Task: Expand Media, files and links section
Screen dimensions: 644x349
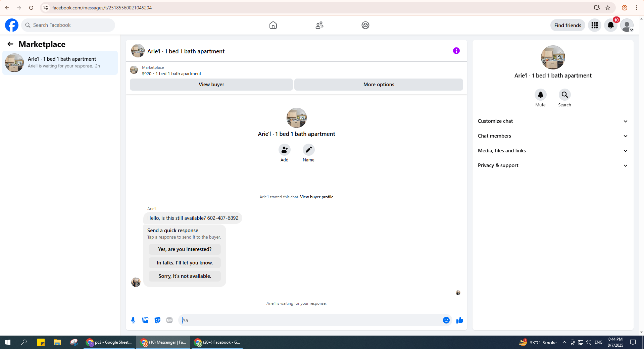Action: coord(553,151)
